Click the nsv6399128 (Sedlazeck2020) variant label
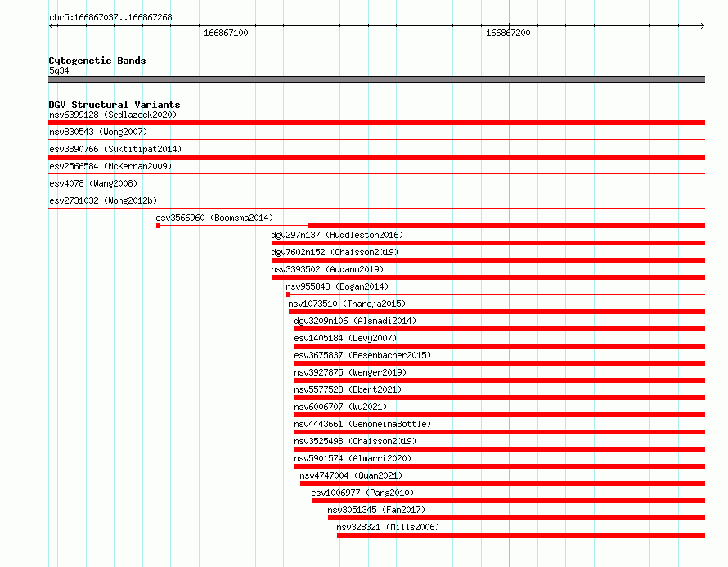Viewport: 728px width, 567px height. [113, 115]
